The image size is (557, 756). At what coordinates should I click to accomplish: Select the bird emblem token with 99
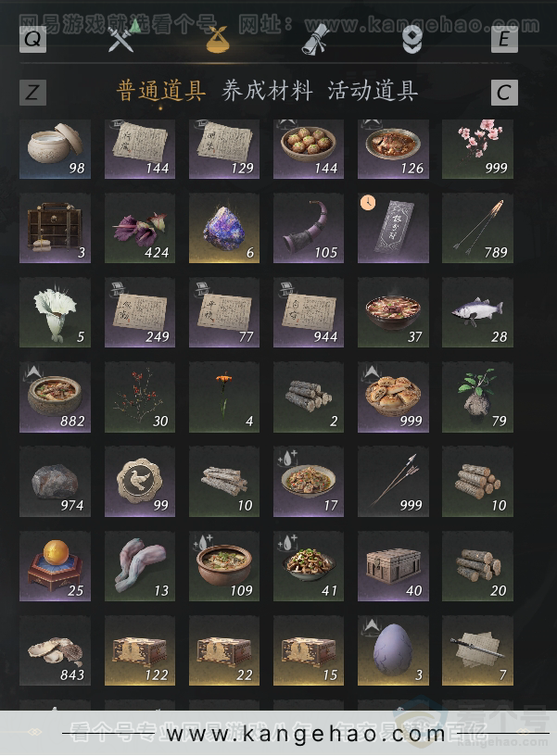(x=140, y=481)
